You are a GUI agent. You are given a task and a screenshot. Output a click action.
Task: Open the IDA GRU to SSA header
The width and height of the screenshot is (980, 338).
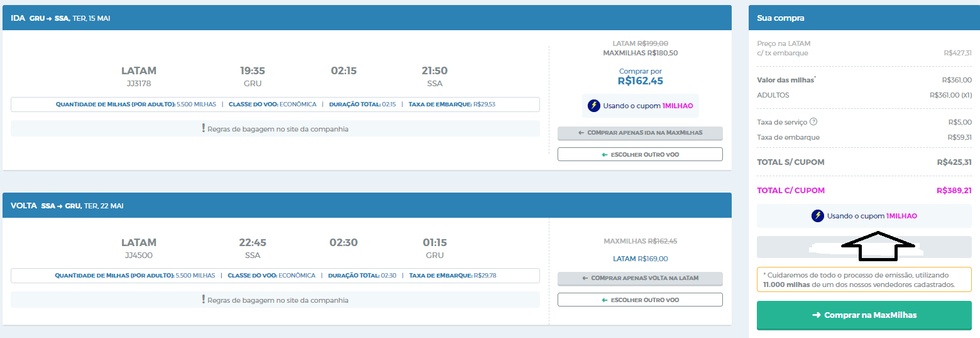pyautogui.click(x=367, y=18)
